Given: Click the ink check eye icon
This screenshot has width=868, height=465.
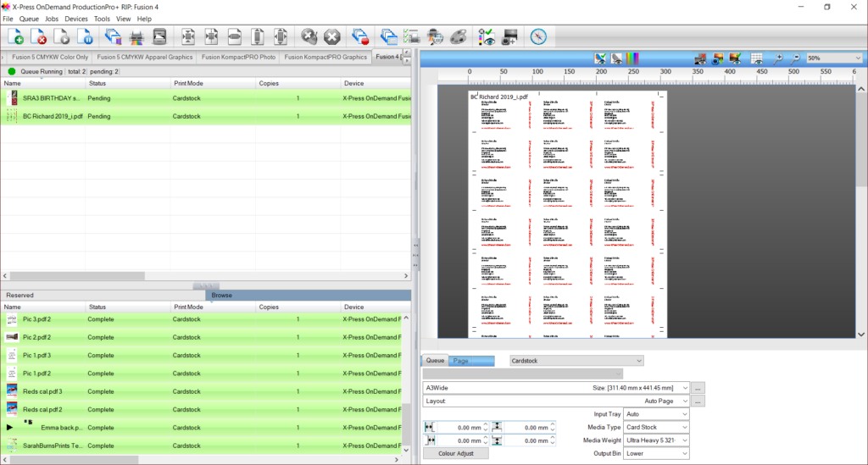Looking at the screenshot, I should point(487,37).
